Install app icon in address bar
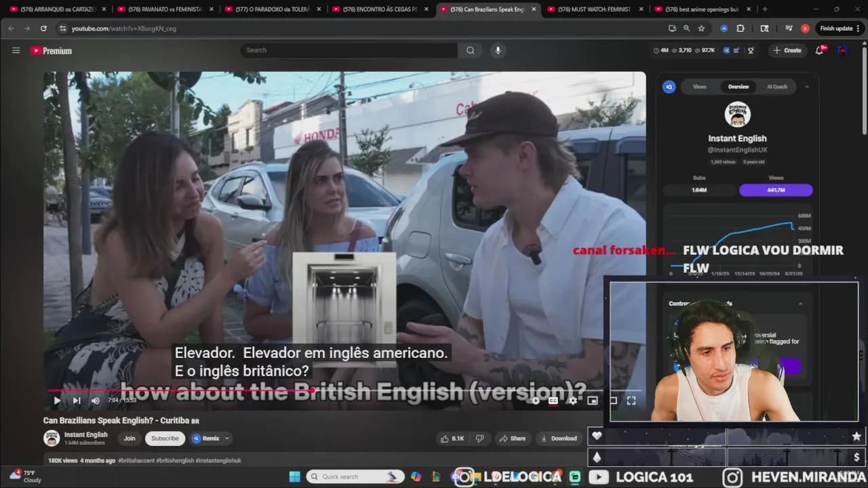The image size is (868, 488). point(672,28)
